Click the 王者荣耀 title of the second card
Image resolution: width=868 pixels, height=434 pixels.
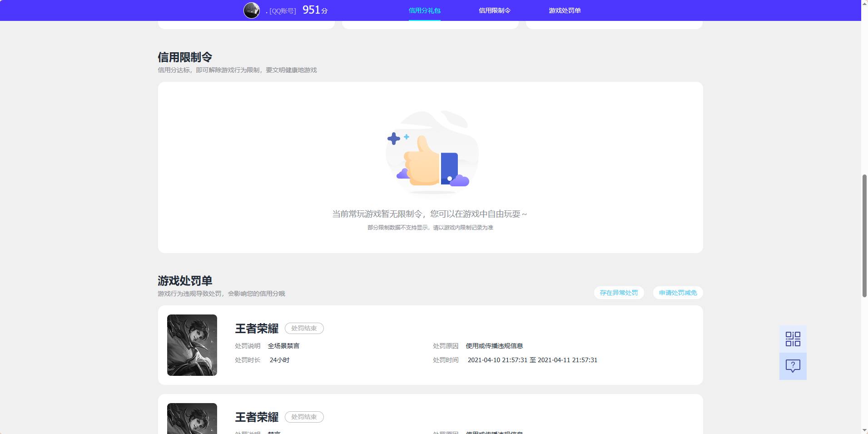[257, 417]
